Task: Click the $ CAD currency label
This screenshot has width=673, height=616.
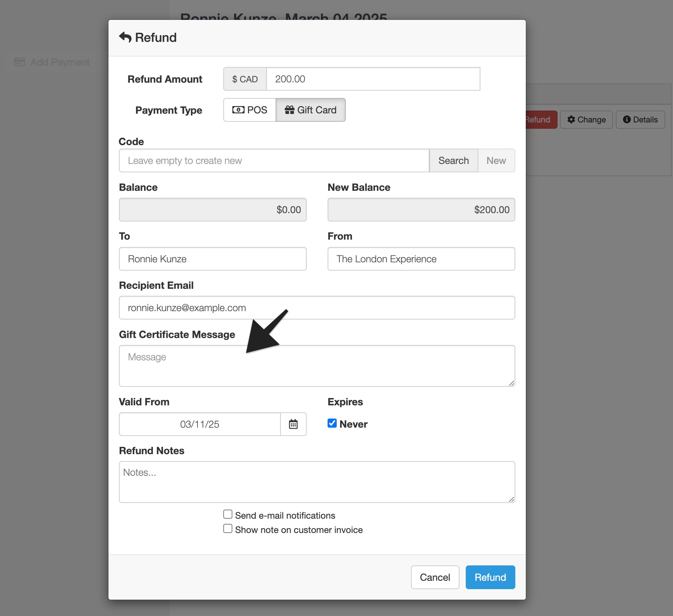Action: click(245, 79)
